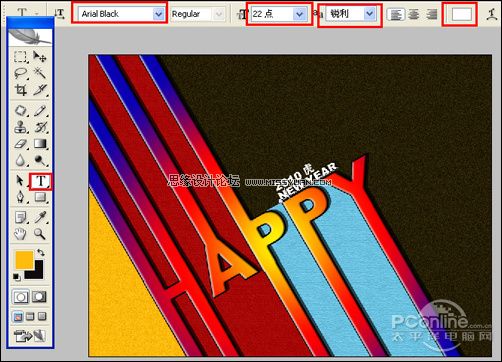Switch to Quick Mask mode
The height and width of the screenshot is (362, 502).
click(39, 297)
